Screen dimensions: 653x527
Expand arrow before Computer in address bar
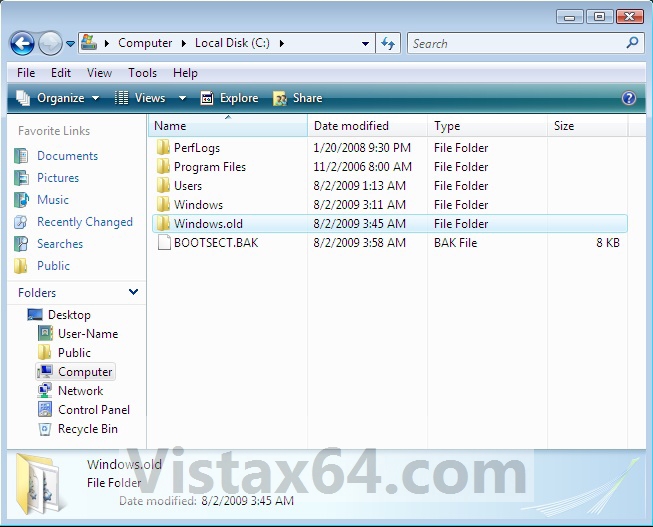(107, 43)
